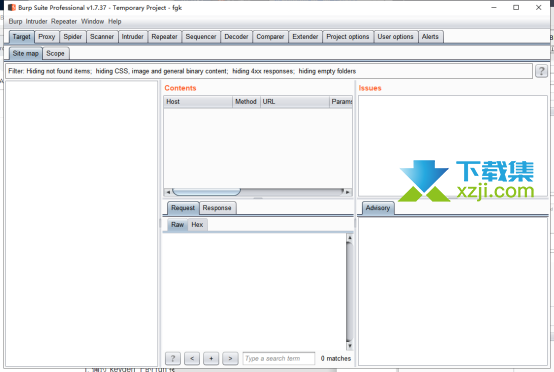
Task: Click the filter help question mark icon
Action: tap(541, 71)
